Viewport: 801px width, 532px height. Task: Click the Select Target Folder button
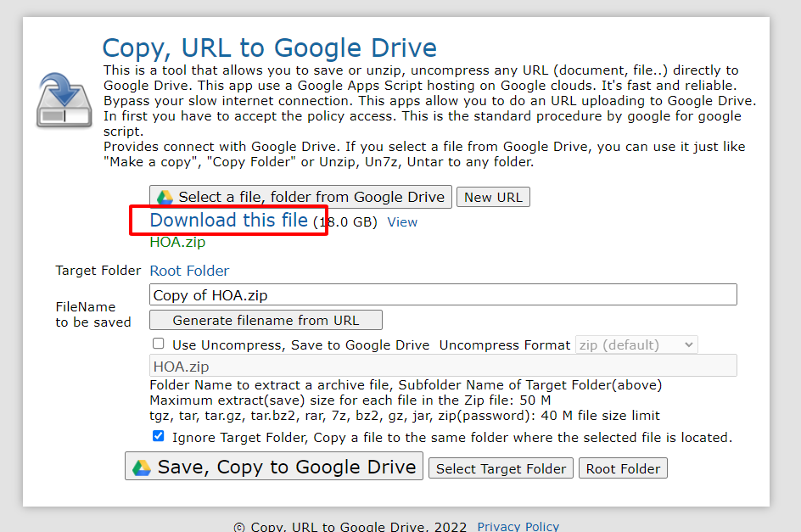tap(501, 468)
